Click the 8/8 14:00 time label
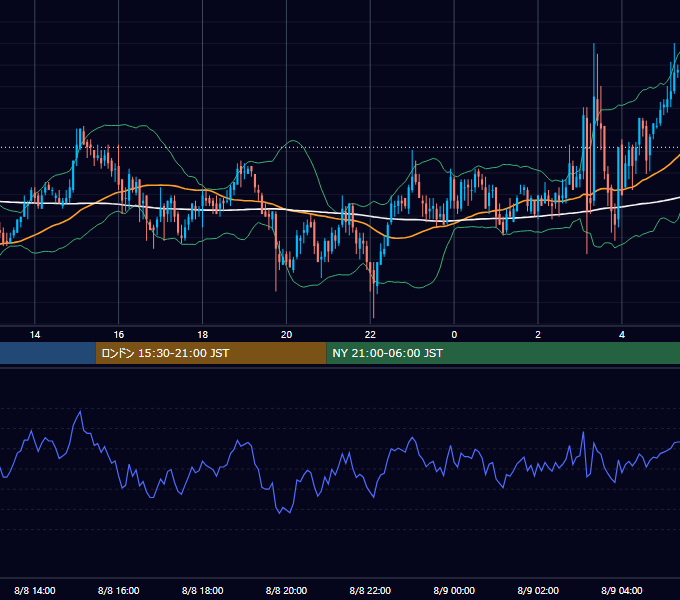Screen dimensions: 680x600 coord(35,590)
